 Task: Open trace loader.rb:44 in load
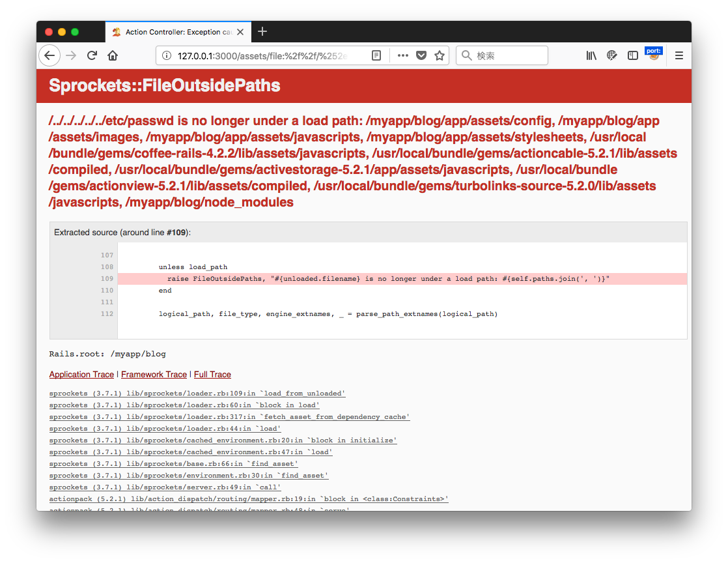coord(165,428)
